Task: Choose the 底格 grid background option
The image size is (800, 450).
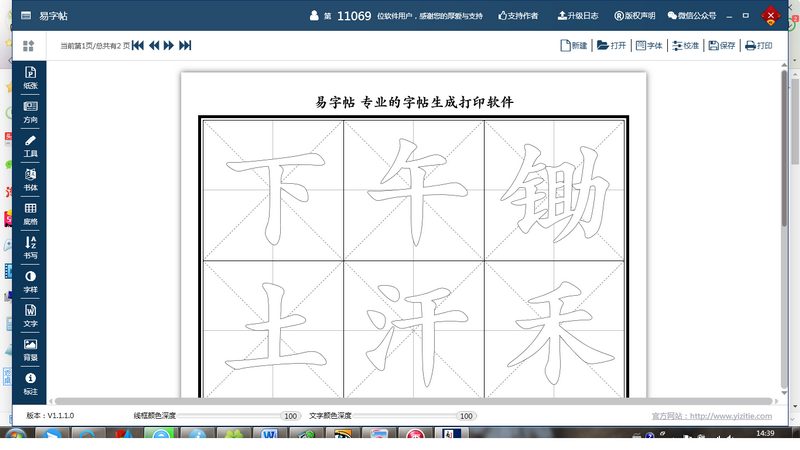Action: [x=30, y=214]
